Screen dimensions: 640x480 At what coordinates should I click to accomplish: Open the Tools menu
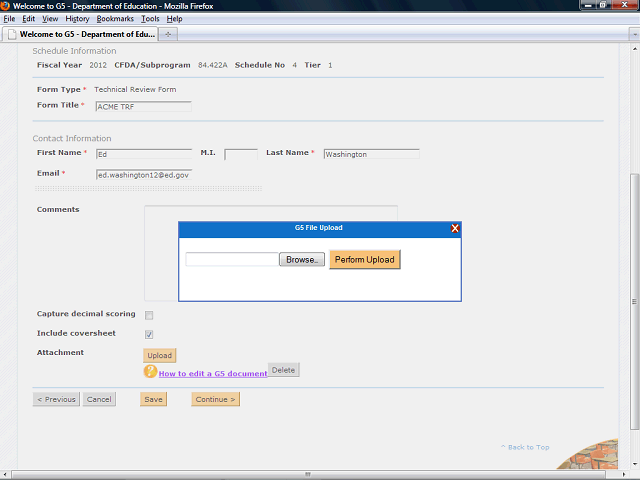[x=150, y=19]
